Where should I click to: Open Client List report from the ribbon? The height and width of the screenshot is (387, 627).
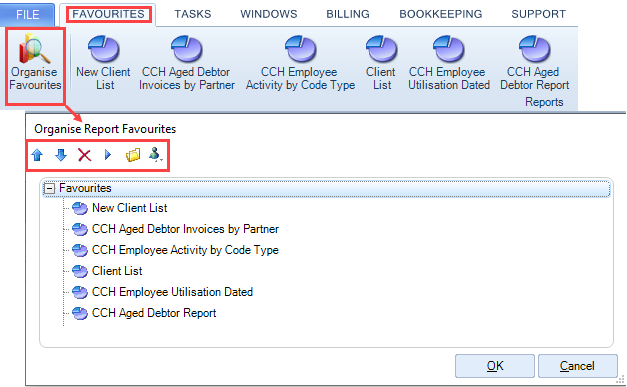[381, 63]
